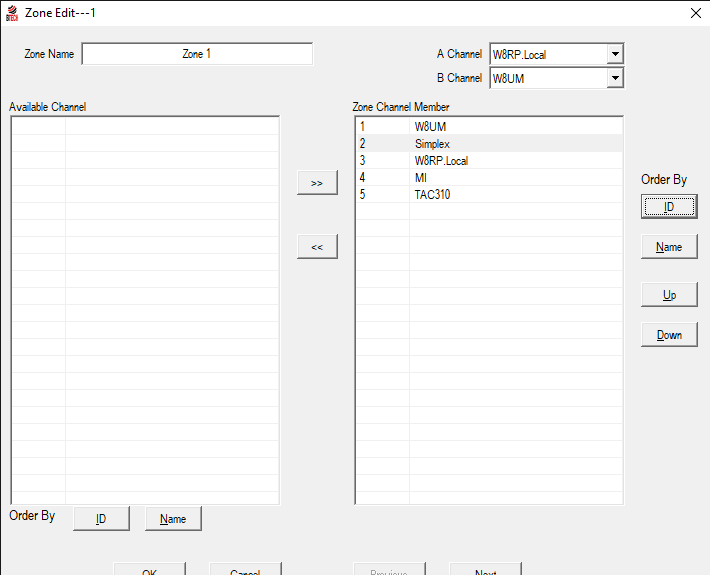Expand the B Channel dropdown
This screenshot has width=710, height=575.
(x=615, y=78)
